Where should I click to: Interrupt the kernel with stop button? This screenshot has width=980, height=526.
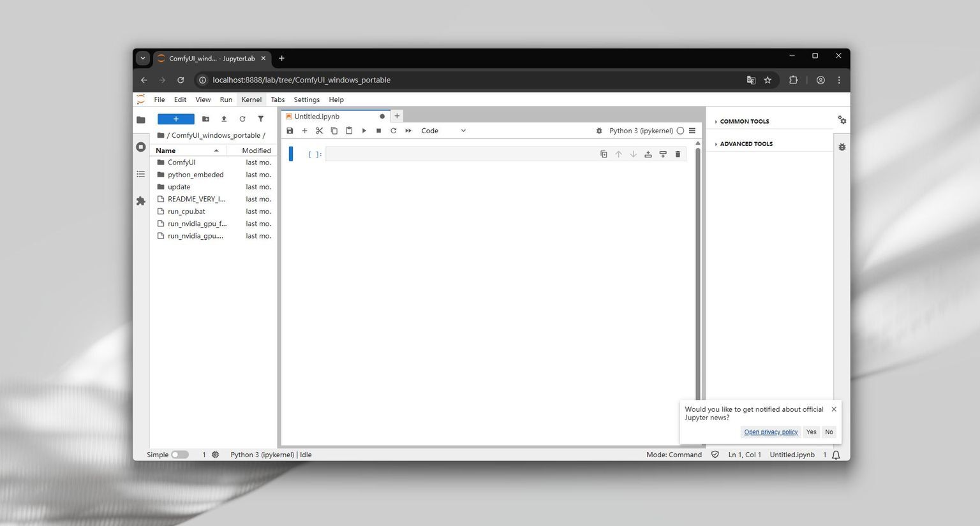[x=378, y=131]
